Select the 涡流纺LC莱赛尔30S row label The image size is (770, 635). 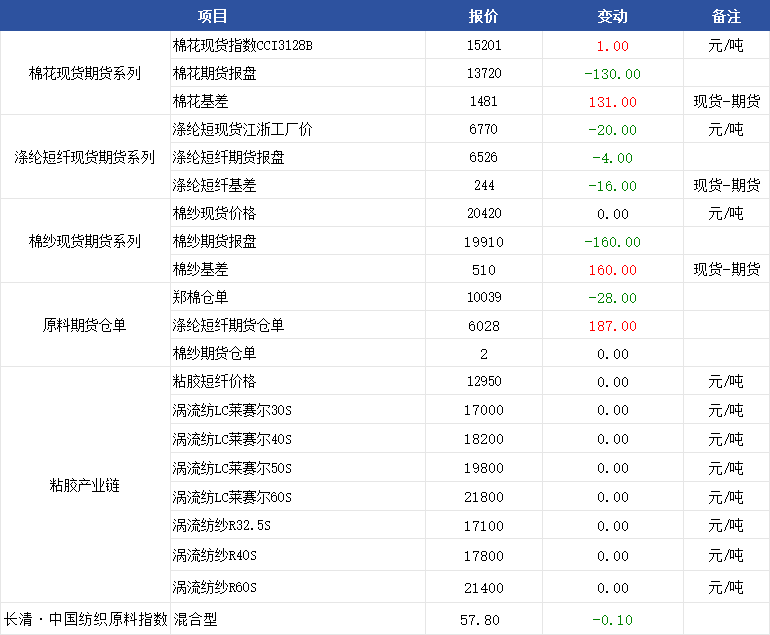(232, 410)
